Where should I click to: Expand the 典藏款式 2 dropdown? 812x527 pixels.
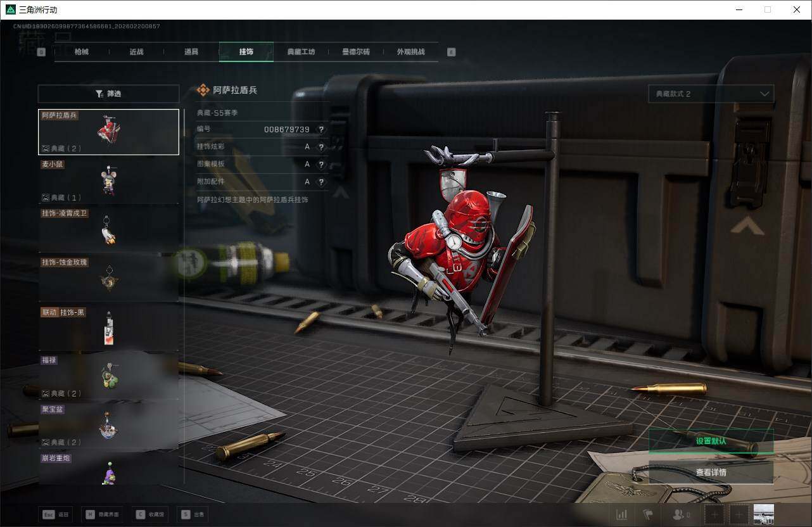[x=711, y=94]
